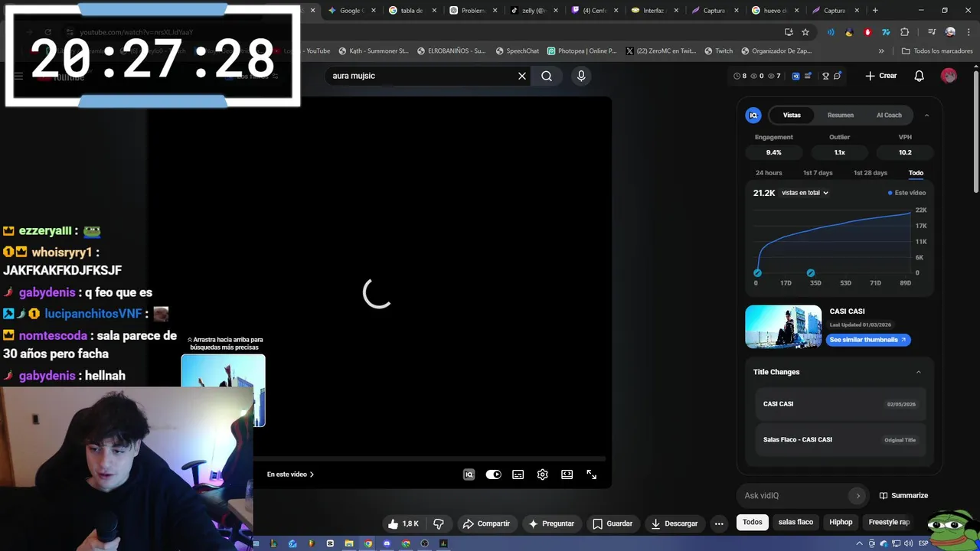The height and width of the screenshot is (551, 980).
Task: Click the vidIQ toolbar icon in YouTube header
Action: pos(796,76)
